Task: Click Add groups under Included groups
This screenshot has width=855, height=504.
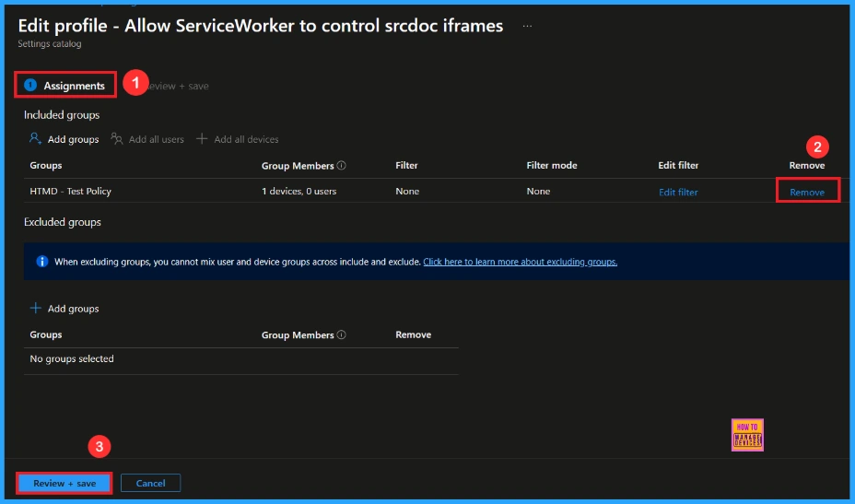Action: click(64, 139)
